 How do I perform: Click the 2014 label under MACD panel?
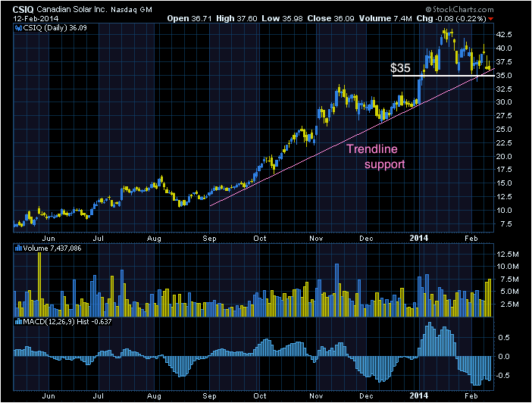pos(418,395)
